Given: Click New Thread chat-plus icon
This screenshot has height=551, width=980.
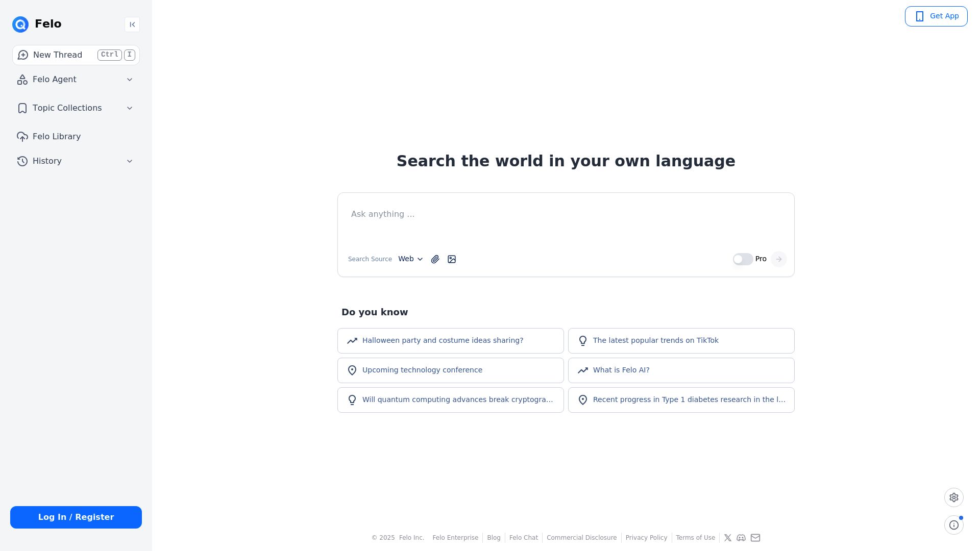Looking at the screenshot, I should [23, 55].
